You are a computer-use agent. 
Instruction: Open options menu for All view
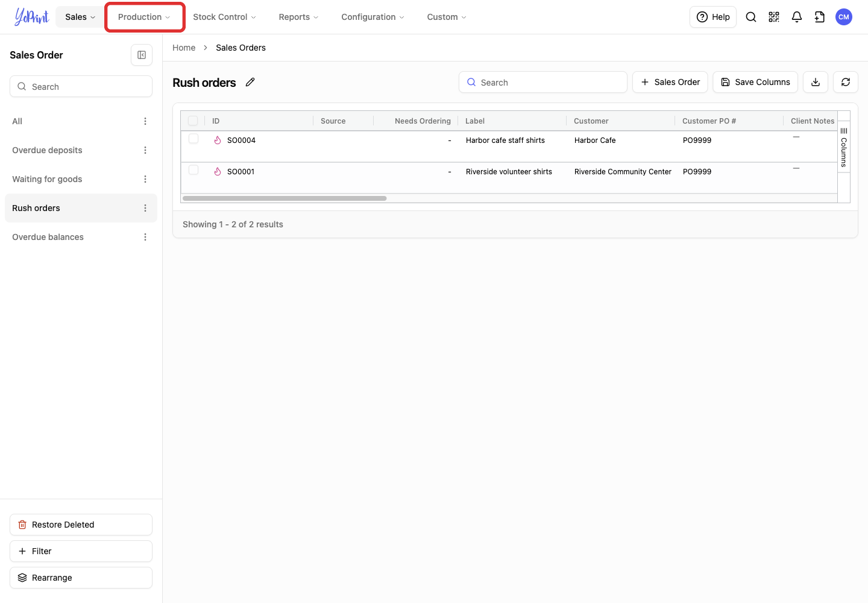coord(145,121)
